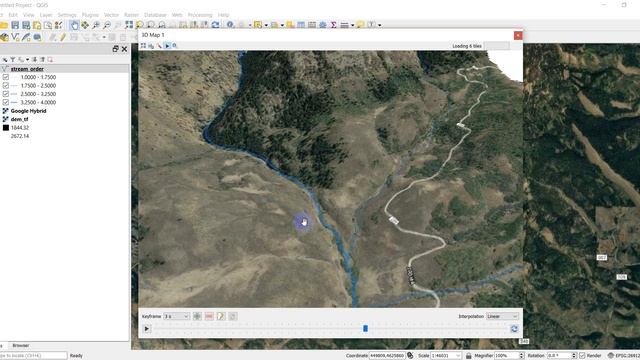This screenshot has height=360, width=640.
Task: Float the Layers panel with dock button
Action: (x=115, y=49)
